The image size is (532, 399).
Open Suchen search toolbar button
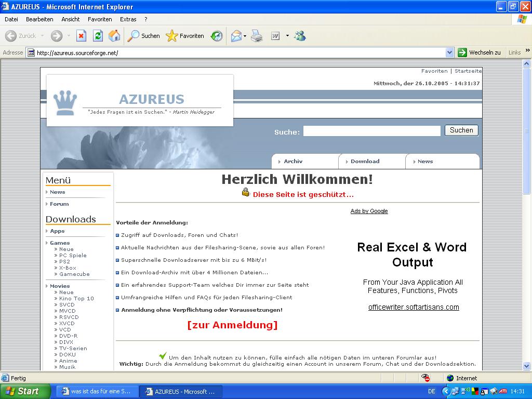pos(143,36)
